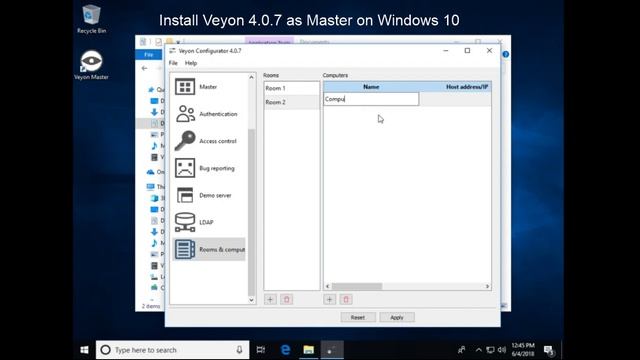
Task: Click the Type here to search box
Action: [x=172, y=350]
